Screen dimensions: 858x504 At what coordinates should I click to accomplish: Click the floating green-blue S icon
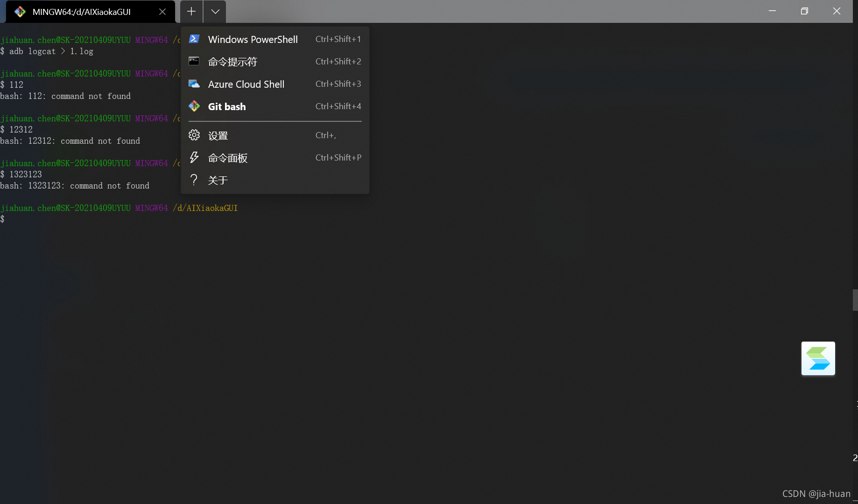tap(818, 358)
